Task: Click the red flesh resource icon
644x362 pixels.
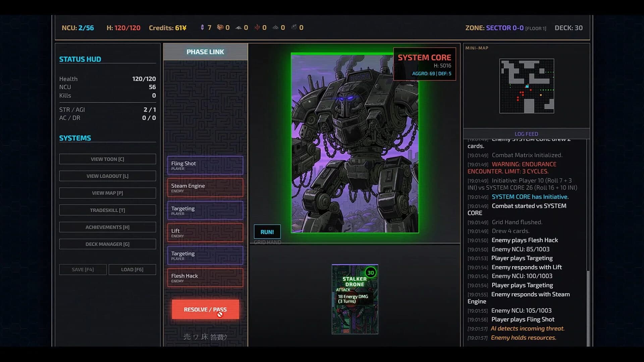Action: 257,28
